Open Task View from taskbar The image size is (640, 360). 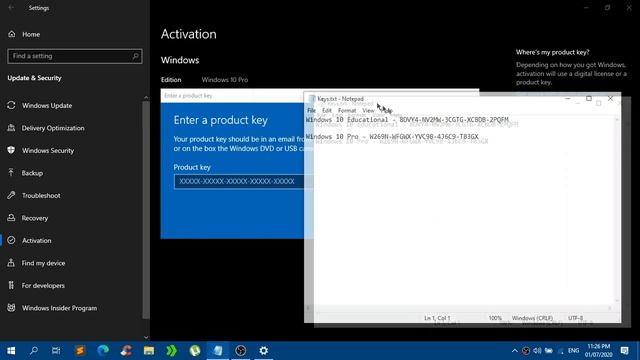[56, 351]
